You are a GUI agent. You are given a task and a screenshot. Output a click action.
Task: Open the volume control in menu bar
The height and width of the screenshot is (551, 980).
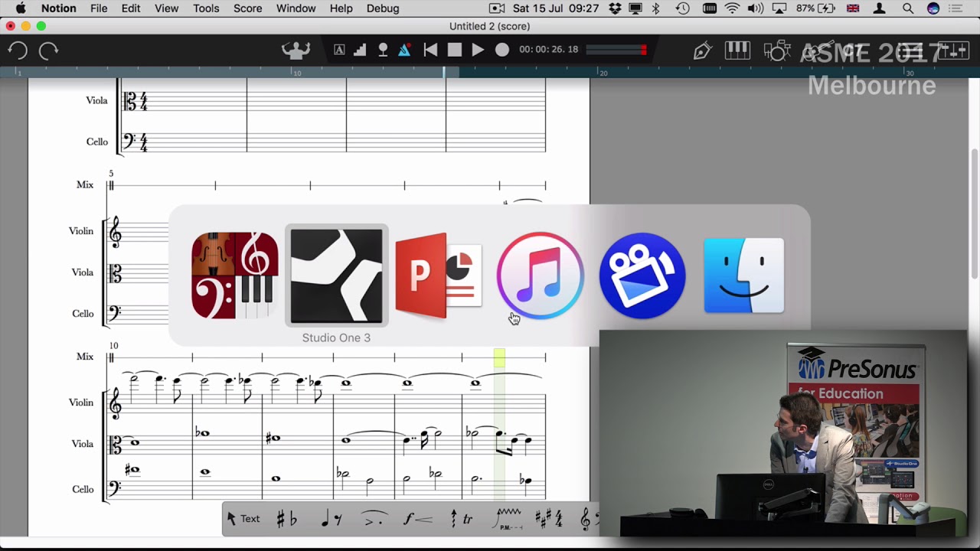click(x=756, y=8)
